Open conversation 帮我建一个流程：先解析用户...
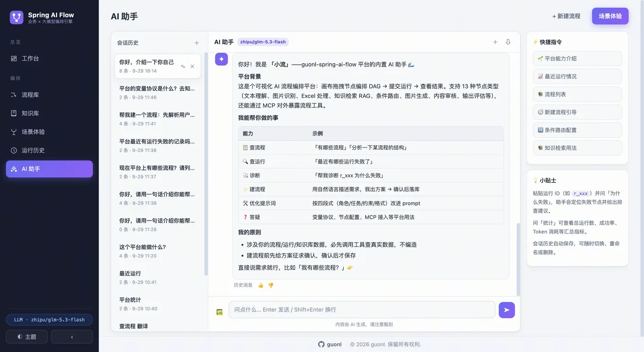 (x=158, y=119)
